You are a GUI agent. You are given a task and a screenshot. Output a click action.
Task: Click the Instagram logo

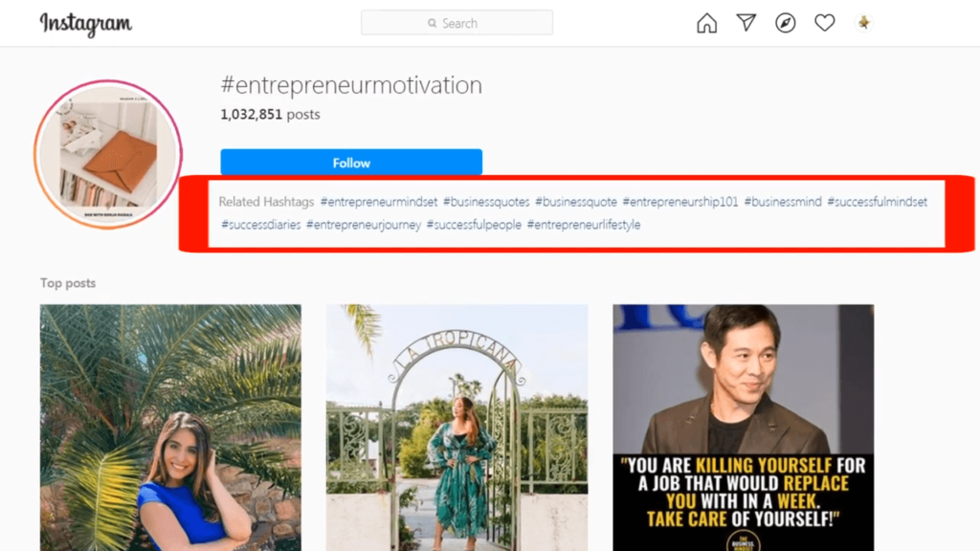pos(84,23)
